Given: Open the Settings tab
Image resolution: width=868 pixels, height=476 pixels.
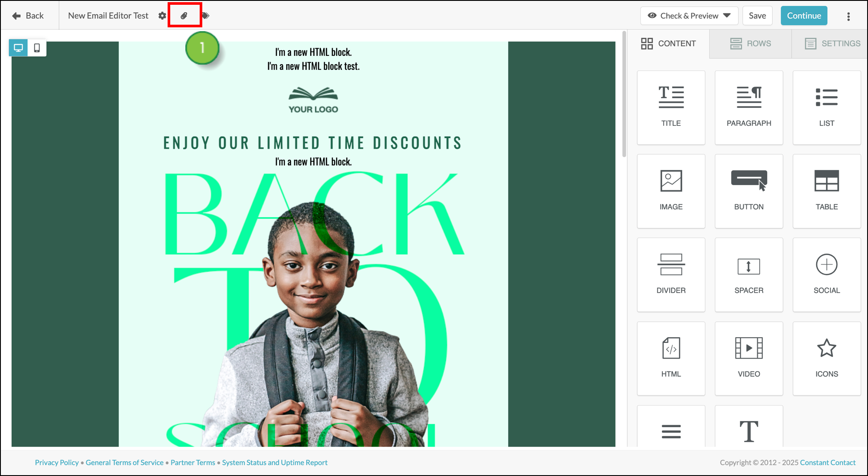Looking at the screenshot, I should [832, 43].
